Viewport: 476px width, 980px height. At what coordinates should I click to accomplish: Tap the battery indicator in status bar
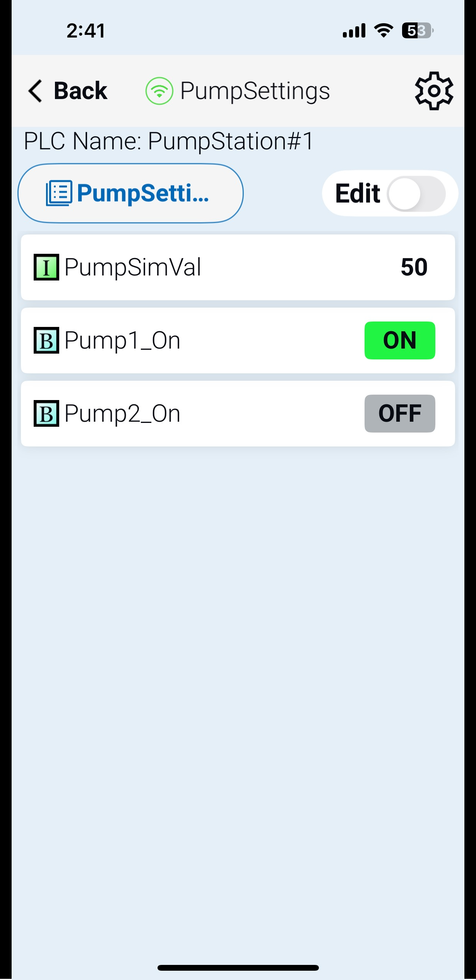(x=417, y=31)
